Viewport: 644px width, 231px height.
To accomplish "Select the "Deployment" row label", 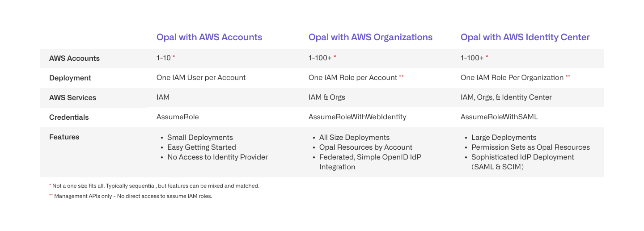I will point(70,78).
